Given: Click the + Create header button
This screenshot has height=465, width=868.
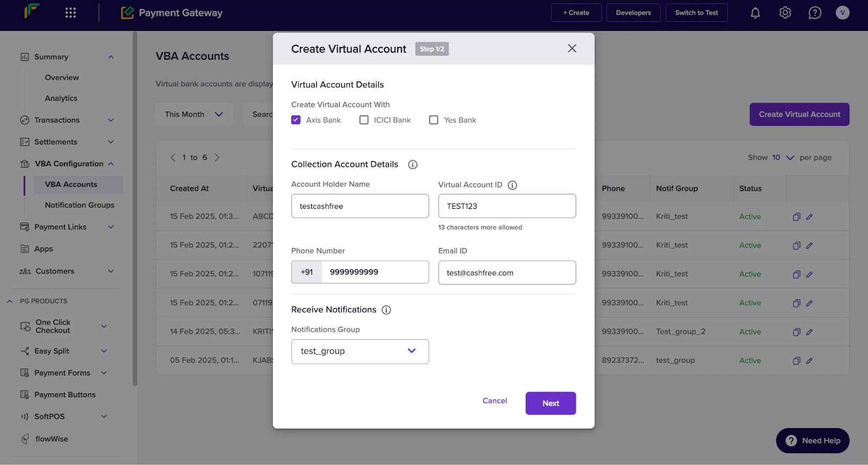Looking at the screenshot, I should click(576, 12).
